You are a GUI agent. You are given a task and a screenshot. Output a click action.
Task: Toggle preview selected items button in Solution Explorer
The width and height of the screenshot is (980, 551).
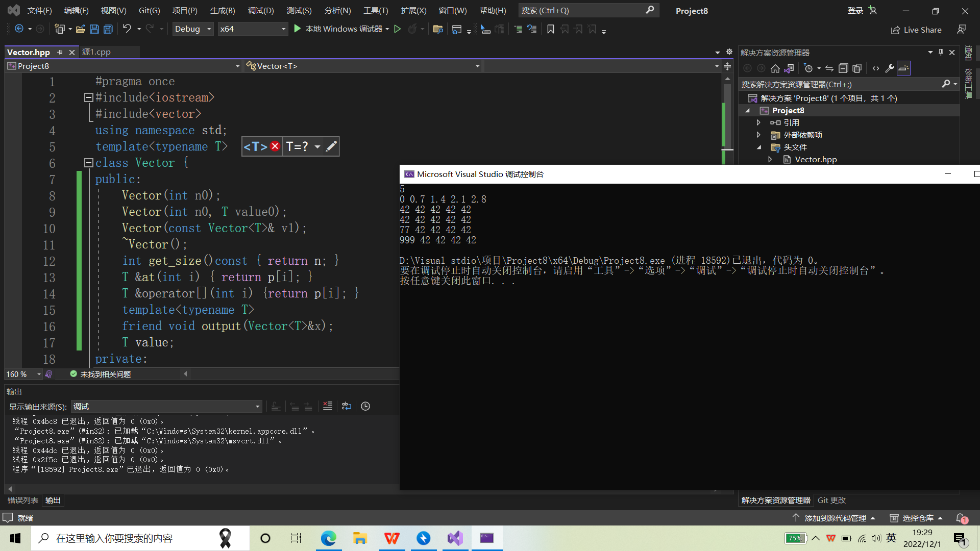(x=903, y=68)
